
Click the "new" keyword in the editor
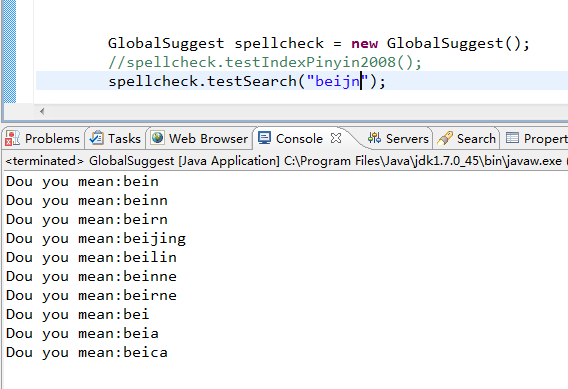364,43
